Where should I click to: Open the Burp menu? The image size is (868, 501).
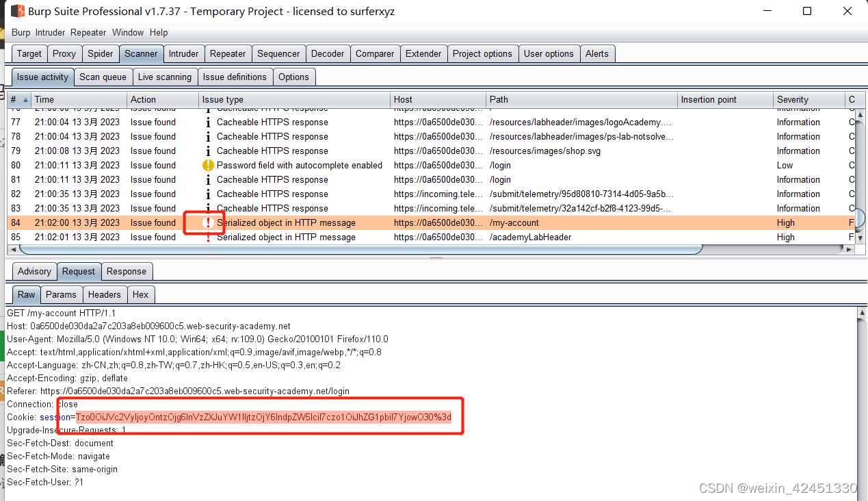tap(21, 32)
